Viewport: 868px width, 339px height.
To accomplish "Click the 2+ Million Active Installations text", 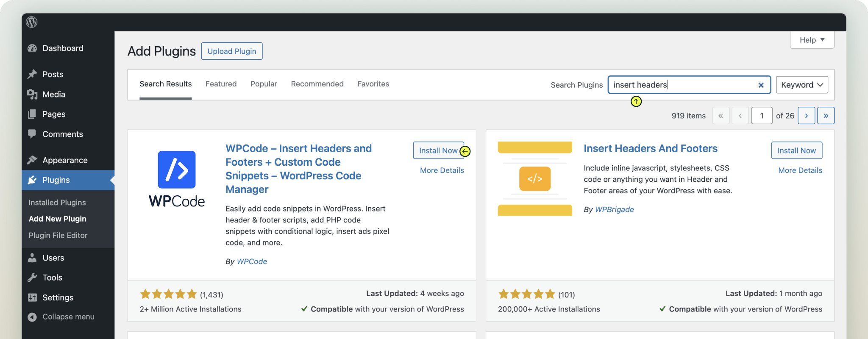I will (191, 309).
